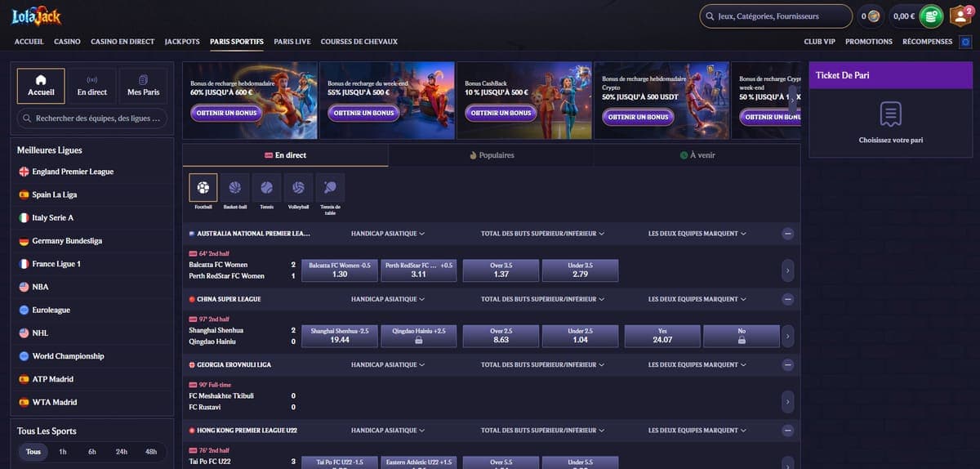Screen dimensions: 980x469
Task: Click the Jeux, Catégories, Fournisseurs search box
Action: click(777, 16)
